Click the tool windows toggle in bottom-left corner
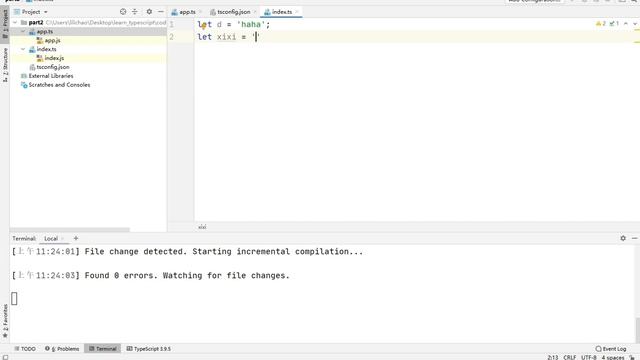Viewport: 640px width, 360px height. [5, 357]
